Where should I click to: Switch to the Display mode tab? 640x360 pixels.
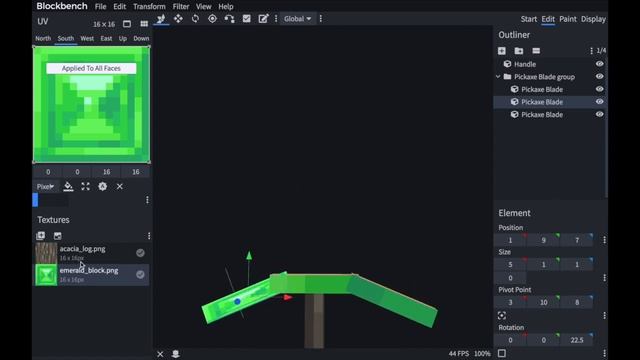(x=593, y=19)
